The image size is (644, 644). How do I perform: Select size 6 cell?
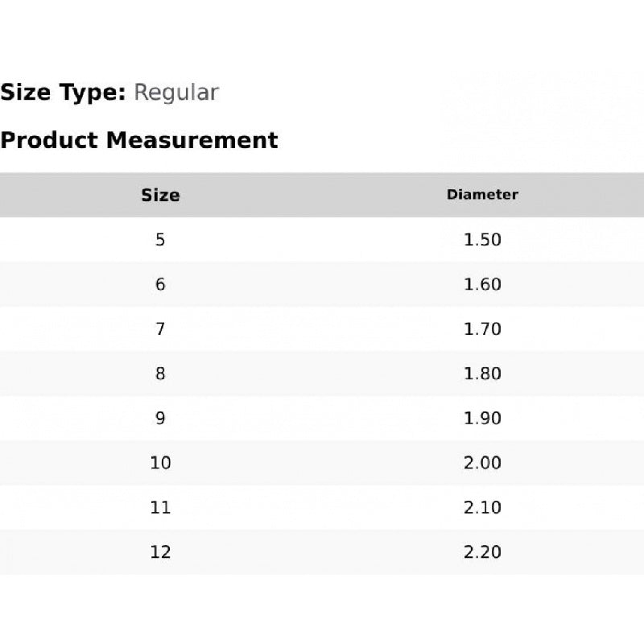click(160, 284)
